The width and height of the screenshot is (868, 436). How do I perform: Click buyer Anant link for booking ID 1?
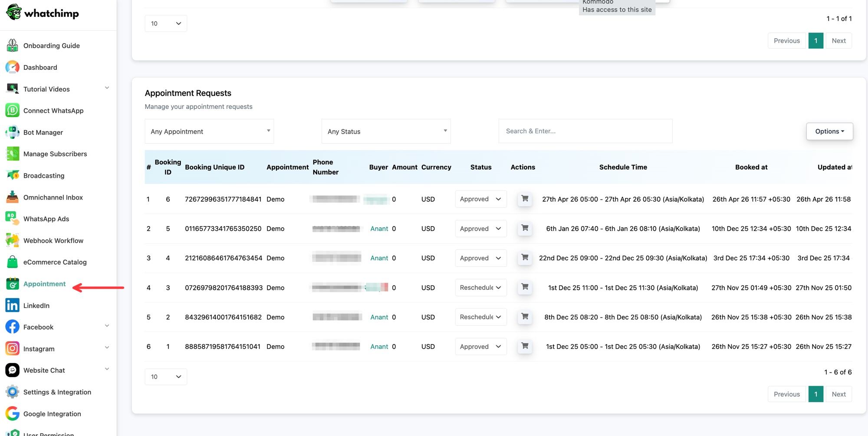pos(379,347)
